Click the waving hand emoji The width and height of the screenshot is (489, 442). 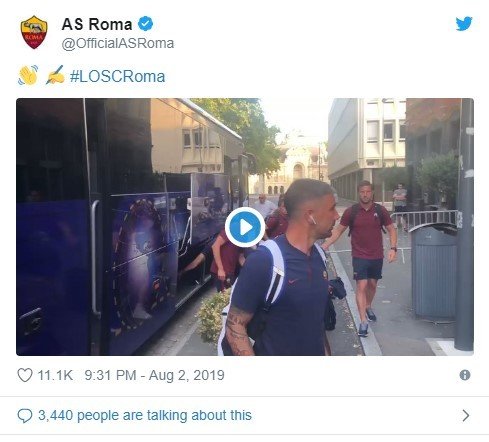(x=28, y=75)
